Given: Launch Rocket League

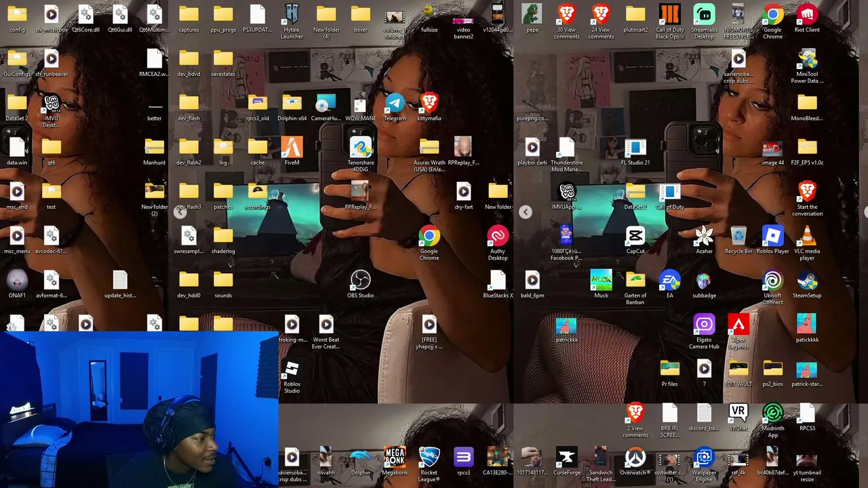Looking at the screenshot, I should [x=429, y=464].
